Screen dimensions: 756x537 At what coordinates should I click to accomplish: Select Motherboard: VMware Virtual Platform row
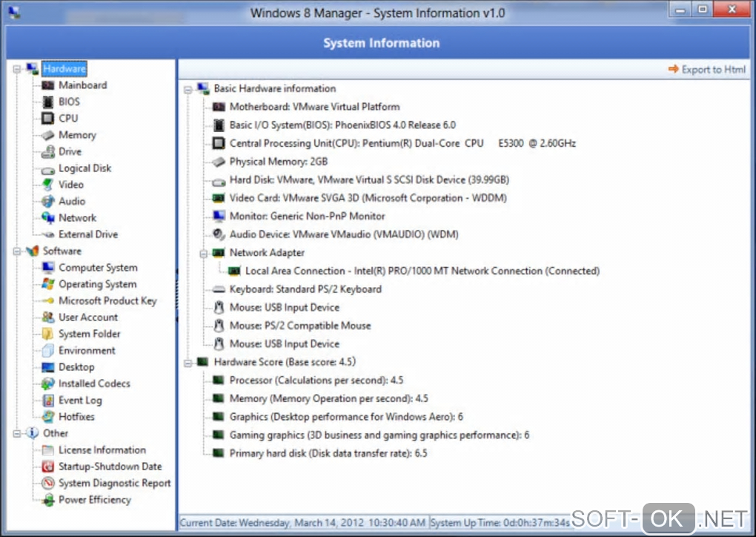(314, 107)
